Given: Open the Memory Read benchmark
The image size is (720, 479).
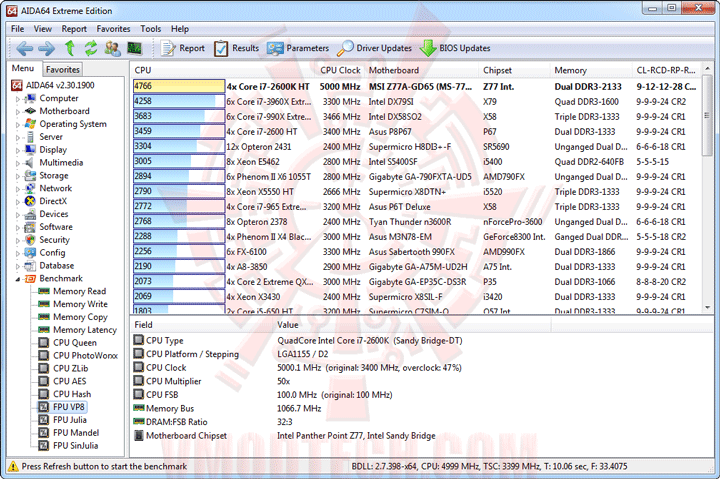Looking at the screenshot, I should tap(79, 291).
